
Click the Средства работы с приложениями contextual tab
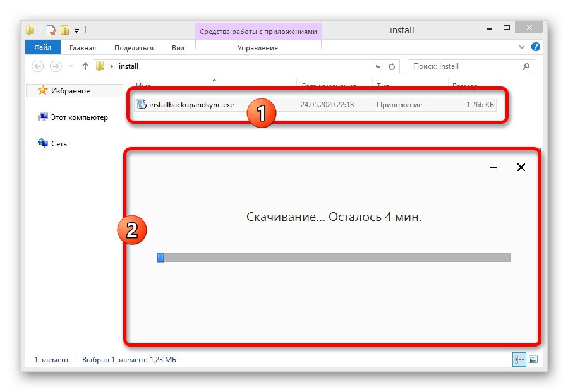point(258,32)
